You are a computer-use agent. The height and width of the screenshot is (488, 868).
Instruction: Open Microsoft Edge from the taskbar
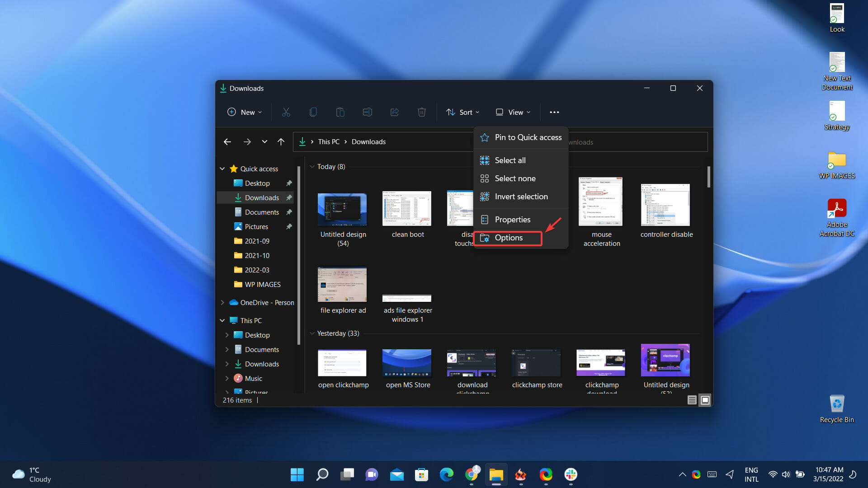[x=446, y=474]
